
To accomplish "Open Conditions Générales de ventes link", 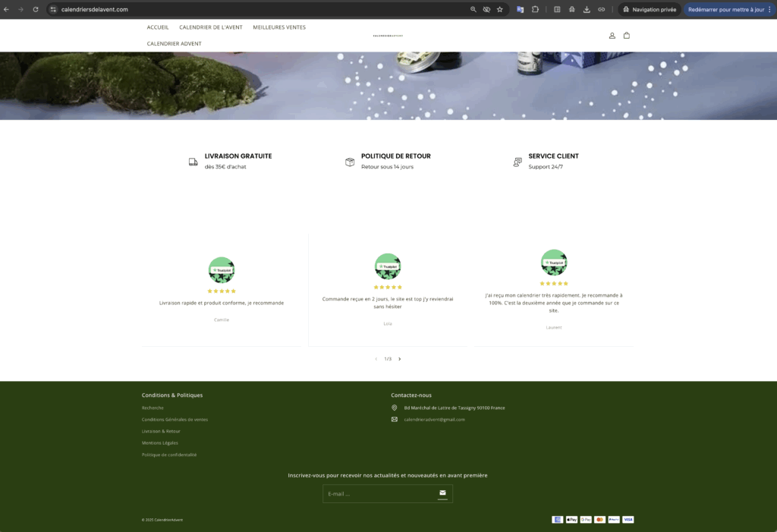I will [175, 420].
